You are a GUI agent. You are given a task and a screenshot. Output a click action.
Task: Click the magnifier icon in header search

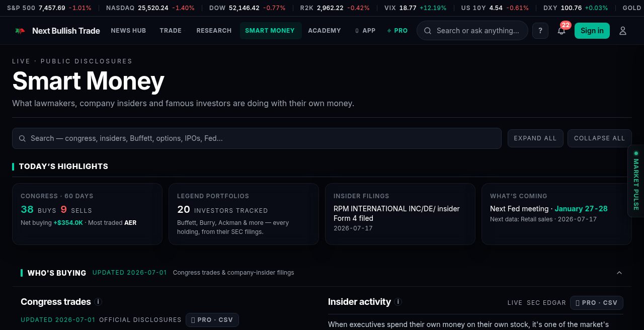(x=428, y=31)
